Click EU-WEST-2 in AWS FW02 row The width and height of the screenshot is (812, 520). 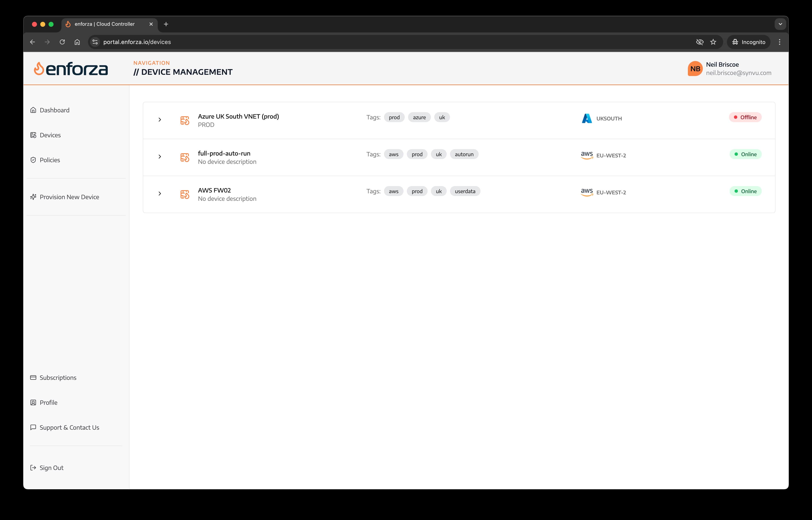pos(611,193)
